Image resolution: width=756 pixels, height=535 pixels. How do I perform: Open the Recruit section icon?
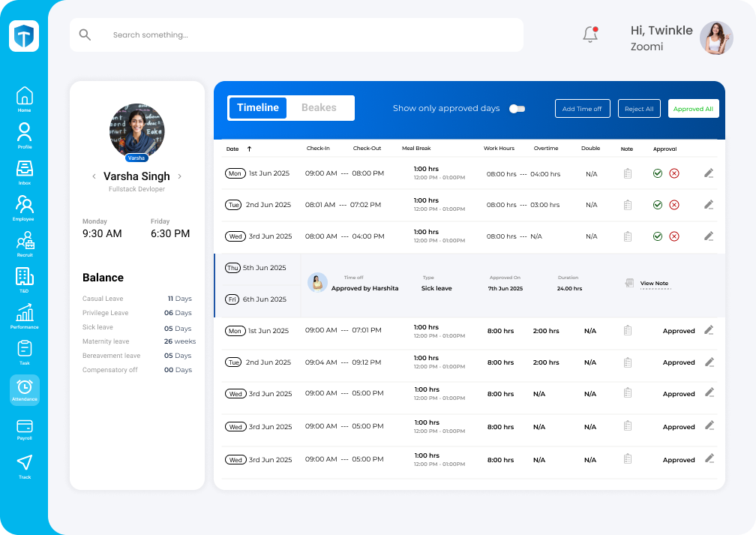point(25,241)
